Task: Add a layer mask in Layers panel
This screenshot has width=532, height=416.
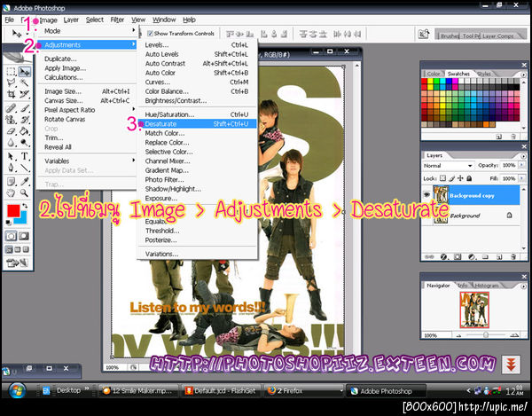Action: click(x=458, y=257)
